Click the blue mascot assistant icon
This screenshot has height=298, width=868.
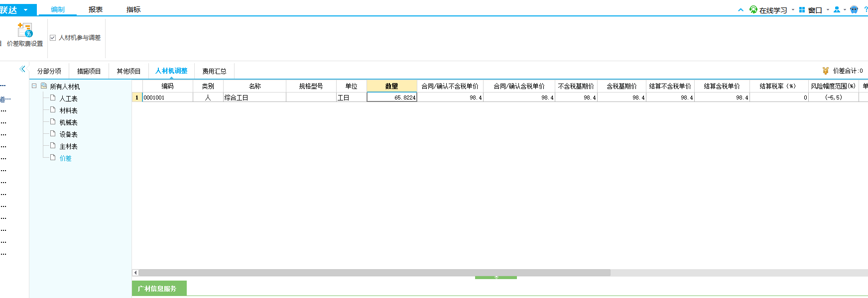coord(854,9)
